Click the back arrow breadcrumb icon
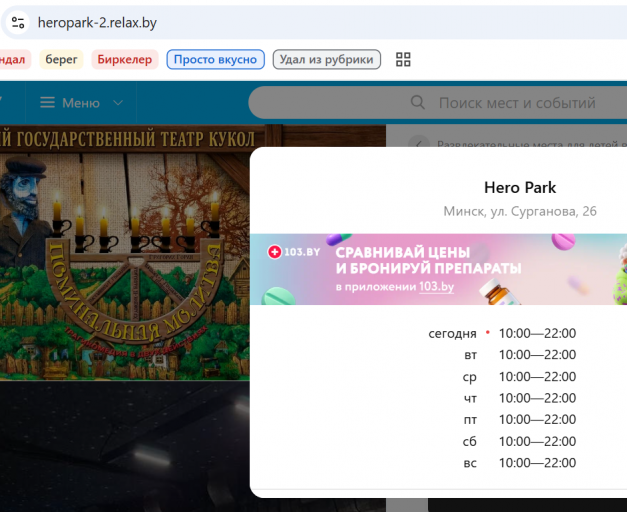Image resolution: width=627 pixels, height=512 pixels. (419, 144)
